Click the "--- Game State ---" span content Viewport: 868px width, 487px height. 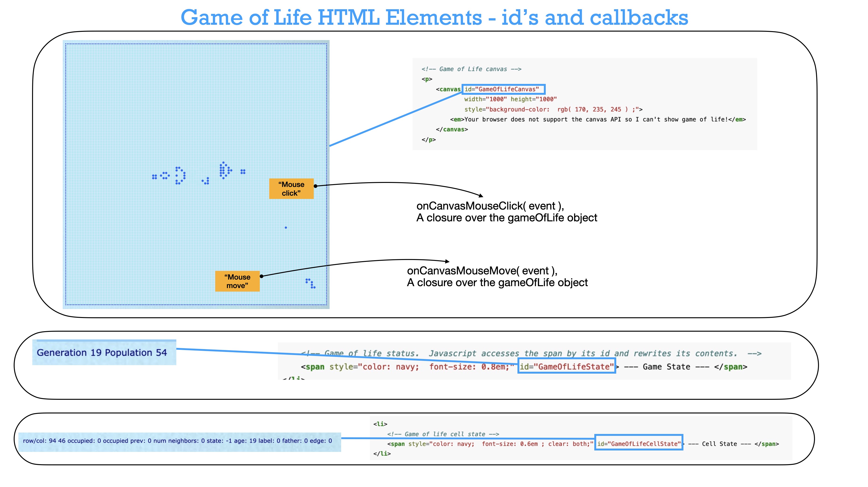pos(666,367)
